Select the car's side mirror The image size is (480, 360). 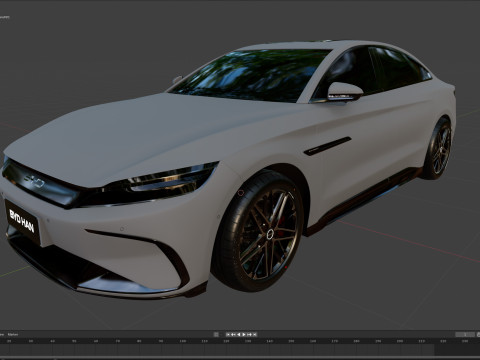(345, 92)
